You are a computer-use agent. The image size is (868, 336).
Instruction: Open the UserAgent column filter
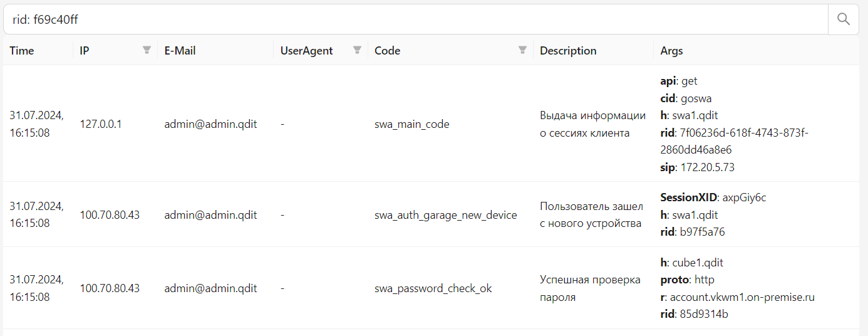pyautogui.click(x=358, y=50)
